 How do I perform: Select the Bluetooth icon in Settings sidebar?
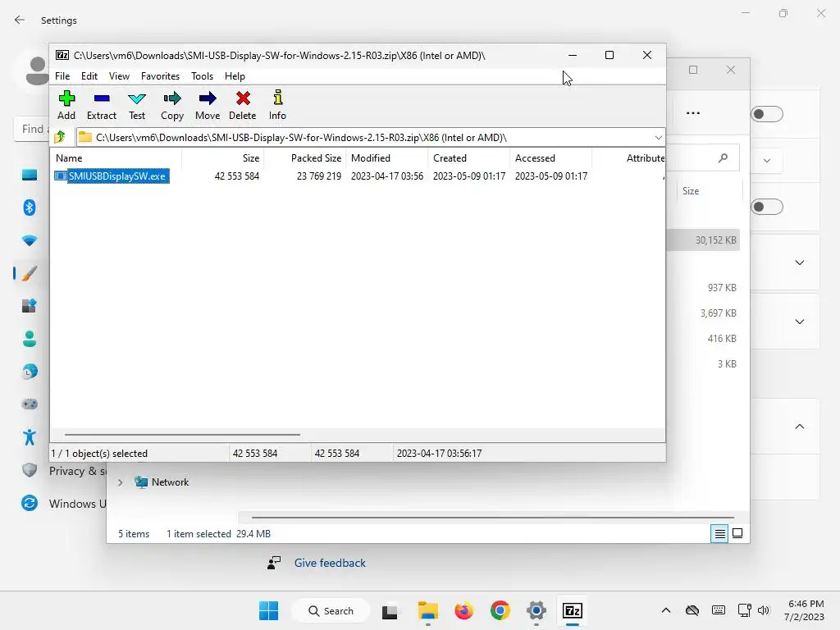30,208
